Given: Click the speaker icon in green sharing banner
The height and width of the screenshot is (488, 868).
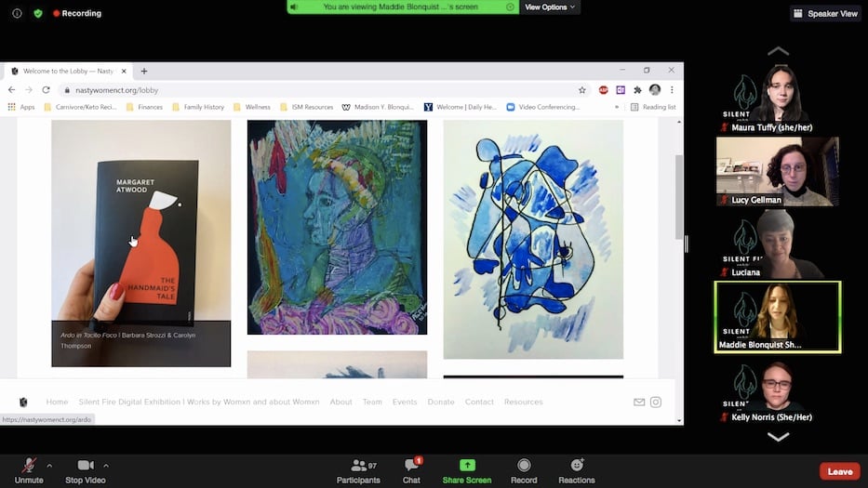Looking at the screenshot, I should click(x=294, y=7).
